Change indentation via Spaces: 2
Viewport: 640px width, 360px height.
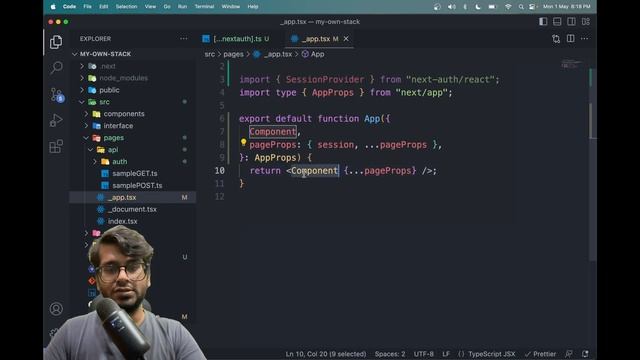coord(390,354)
